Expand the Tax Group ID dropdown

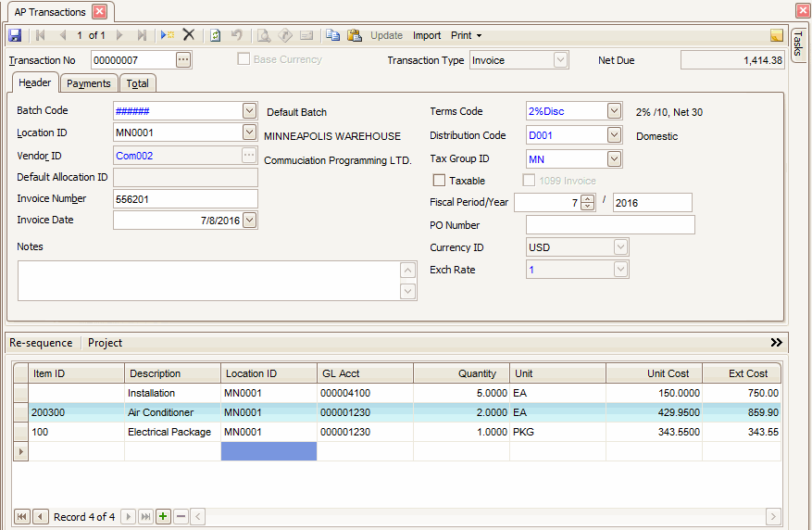(x=614, y=159)
